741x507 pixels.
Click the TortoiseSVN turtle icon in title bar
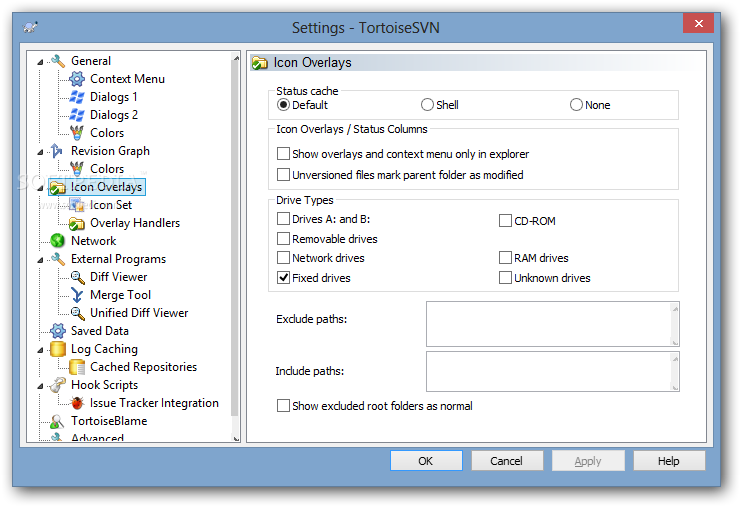(30, 27)
